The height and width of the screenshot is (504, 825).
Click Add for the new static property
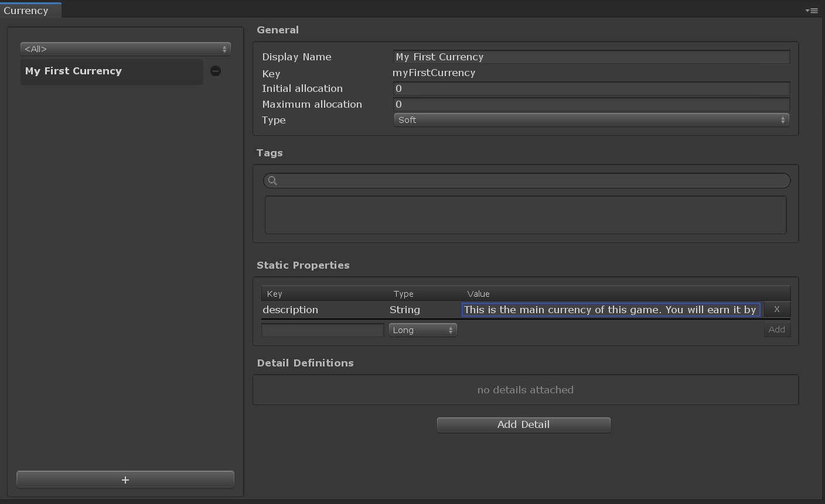[777, 330]
